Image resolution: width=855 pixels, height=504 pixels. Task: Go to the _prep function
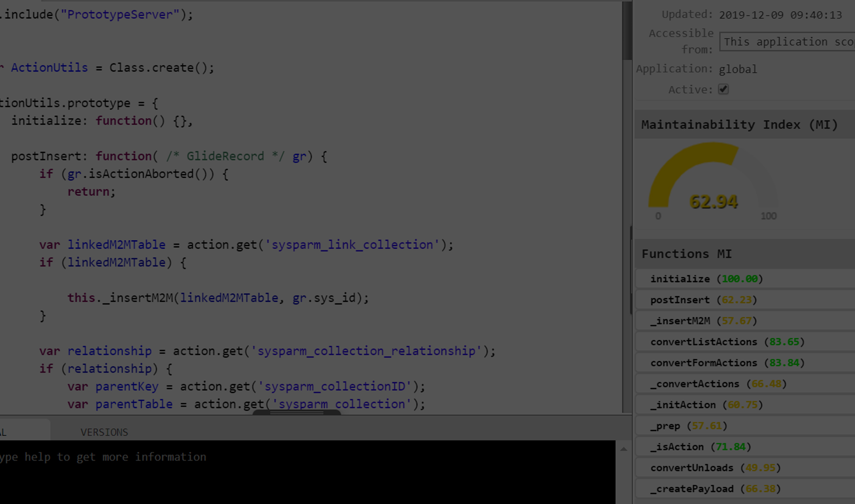[688, 426]
